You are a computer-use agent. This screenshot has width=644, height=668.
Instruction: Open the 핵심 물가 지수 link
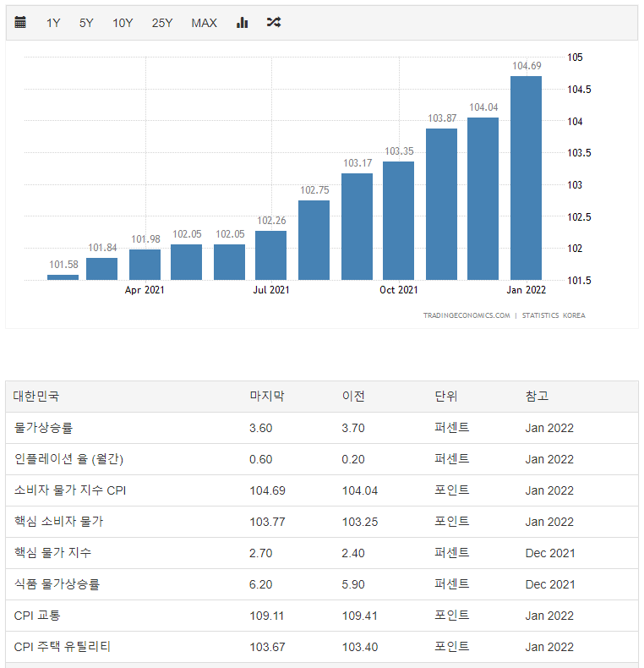(x=52, y=553)
